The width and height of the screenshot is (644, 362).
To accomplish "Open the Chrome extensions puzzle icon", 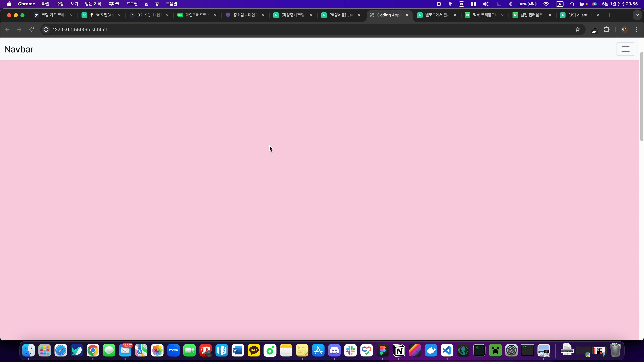I will 606,29.
